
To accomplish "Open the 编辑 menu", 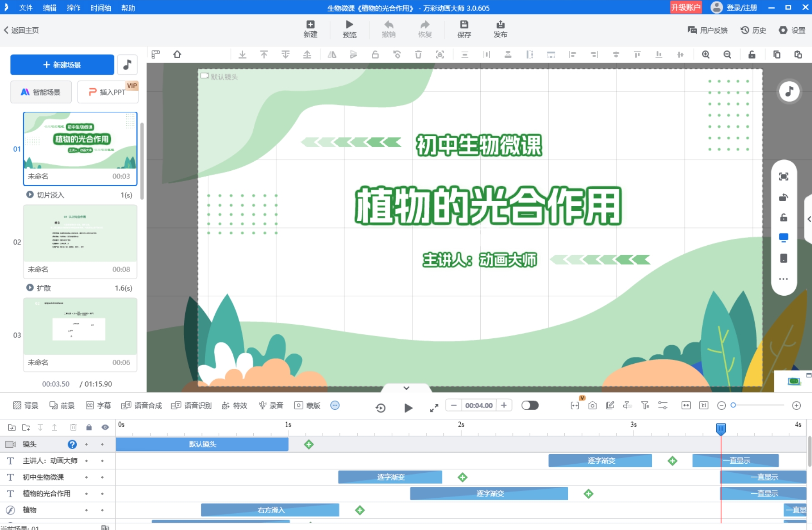I will click(x=50, y=8).
